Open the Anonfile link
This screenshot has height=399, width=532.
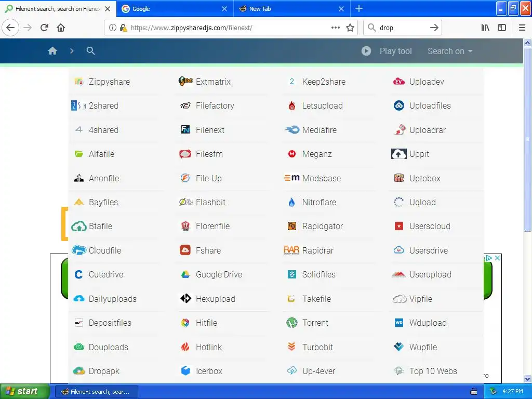tap(104, 178)
